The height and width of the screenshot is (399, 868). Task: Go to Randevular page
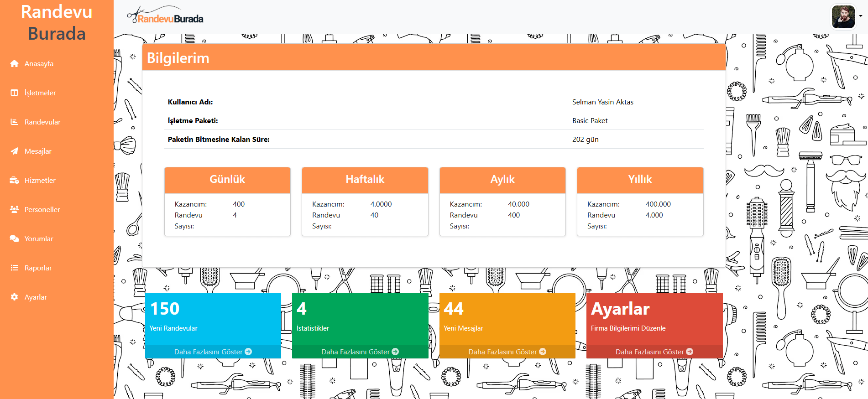coord(42,122)
